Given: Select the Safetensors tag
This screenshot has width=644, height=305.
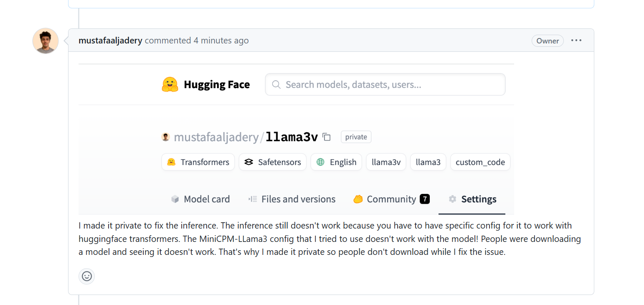Looking at the screenshot, I should point(273,162).
